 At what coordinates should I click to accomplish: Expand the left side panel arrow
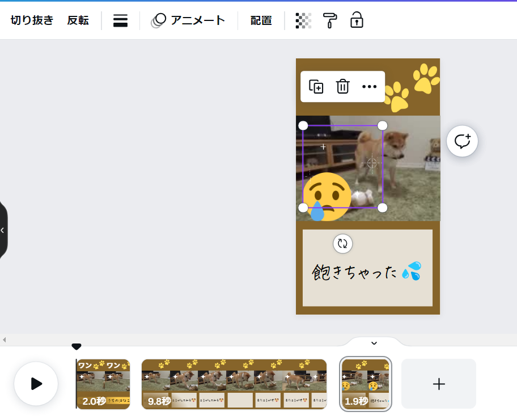[3, 230]
